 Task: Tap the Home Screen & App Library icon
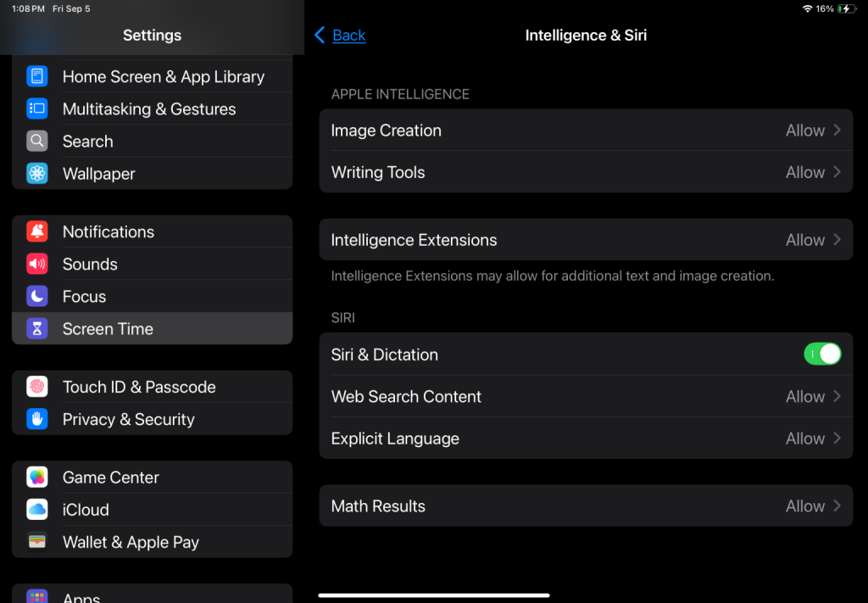36,76
